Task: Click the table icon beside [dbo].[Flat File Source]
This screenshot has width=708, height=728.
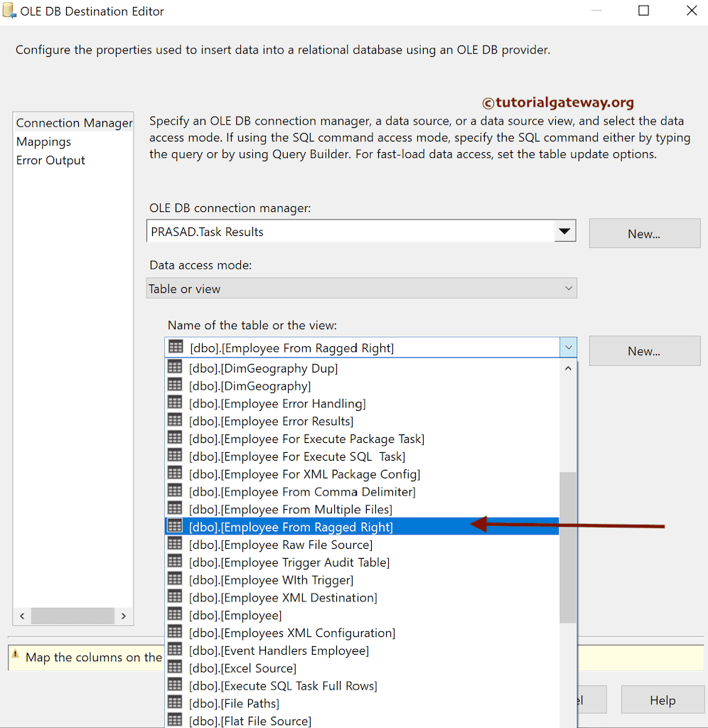Action: click(x=175, y=721)
